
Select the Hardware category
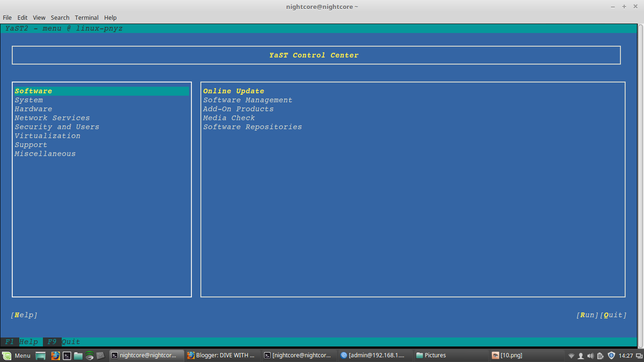click(33, 109)
